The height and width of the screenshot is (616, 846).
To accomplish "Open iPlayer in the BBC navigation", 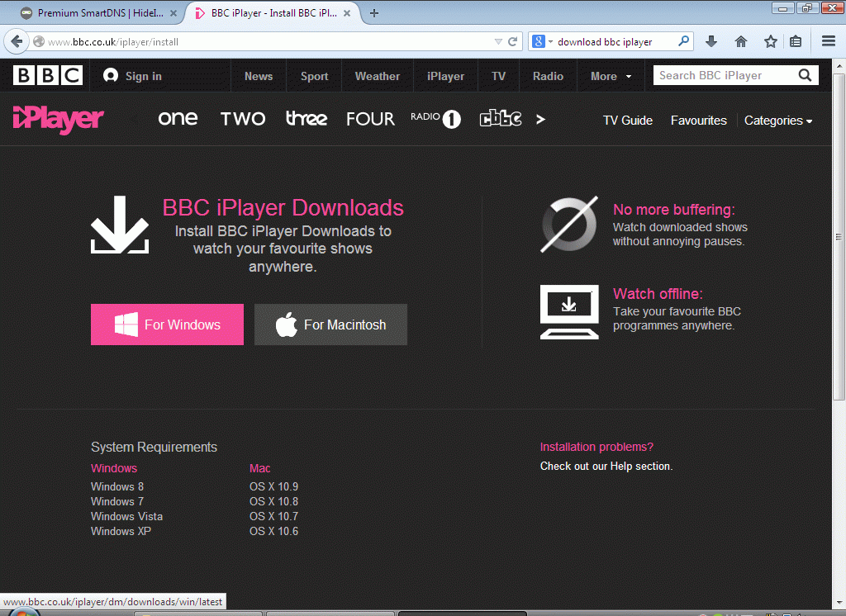I will 445,76.
